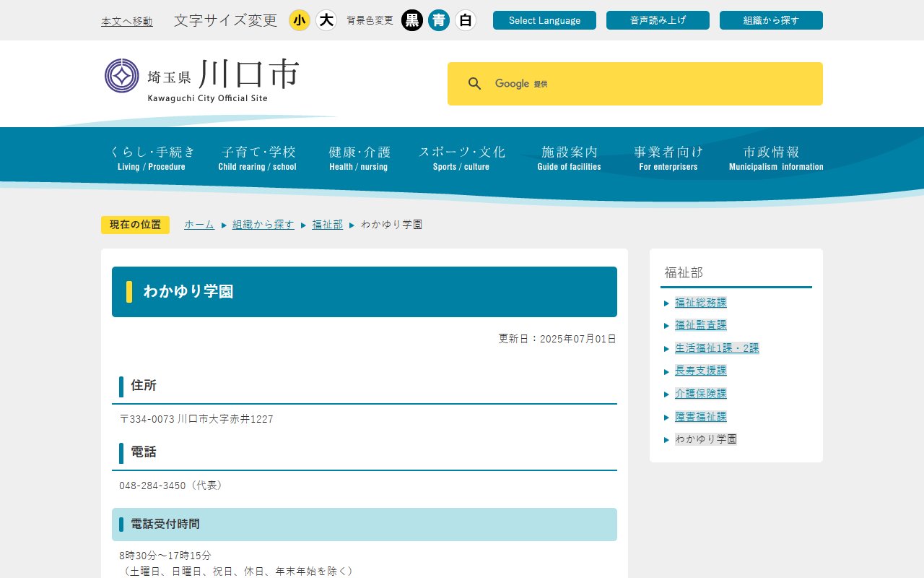Click the わかゆり学園 page title

click(188, 292)
